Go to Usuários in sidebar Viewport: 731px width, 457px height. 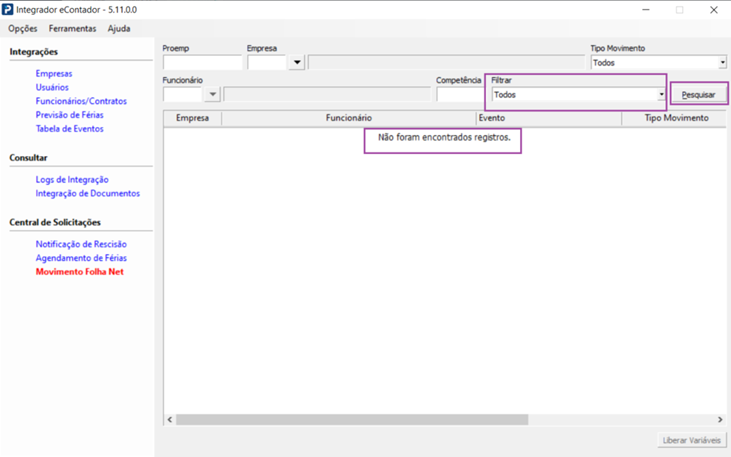pyautogui.click(x=52, y=88)
